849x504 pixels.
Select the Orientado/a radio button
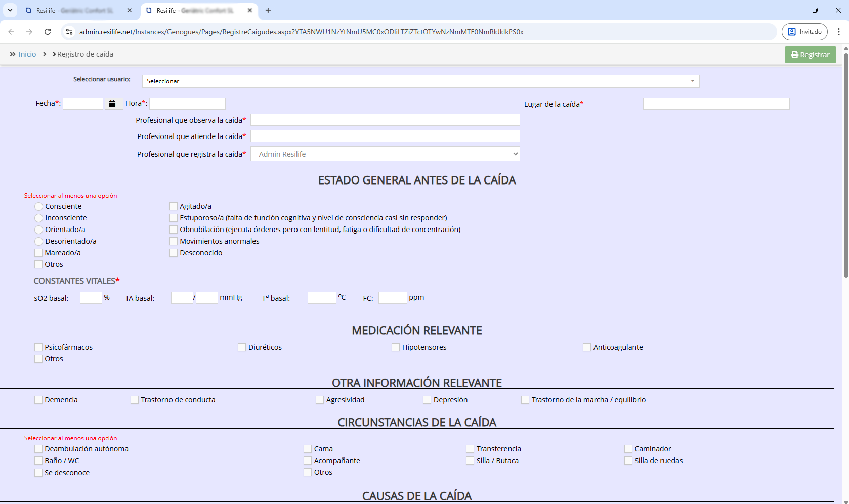[39, 230]
